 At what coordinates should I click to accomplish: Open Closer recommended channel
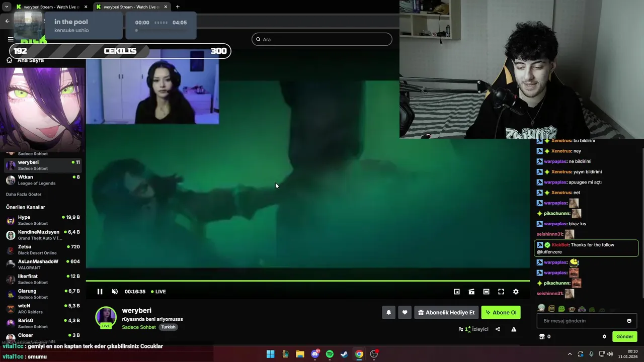42,337
